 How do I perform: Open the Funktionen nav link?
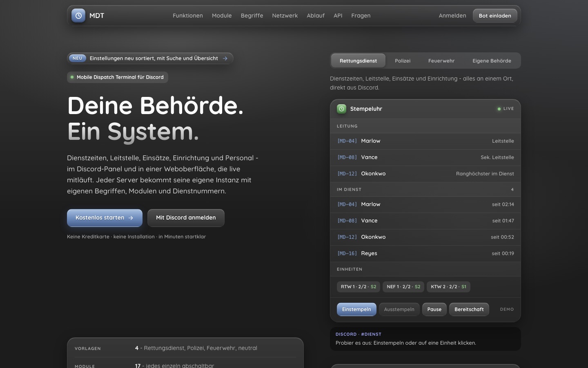pos(188,16)
